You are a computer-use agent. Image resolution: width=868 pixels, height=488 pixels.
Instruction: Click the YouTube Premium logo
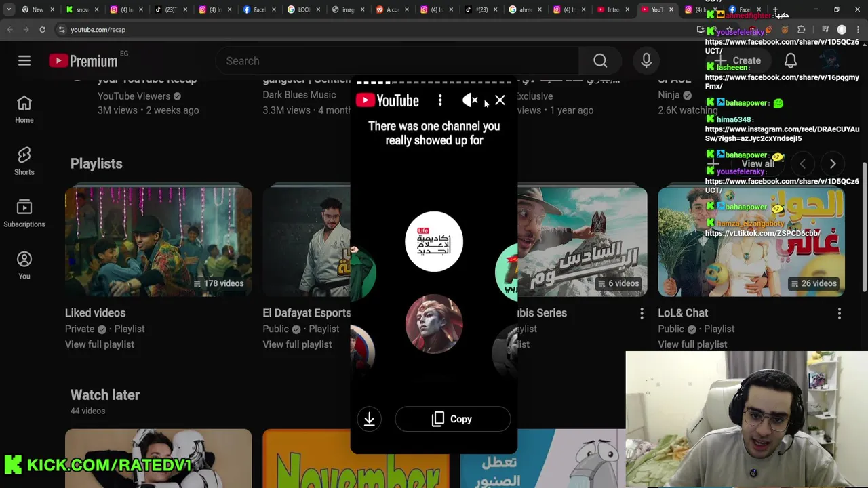[83, 61]
